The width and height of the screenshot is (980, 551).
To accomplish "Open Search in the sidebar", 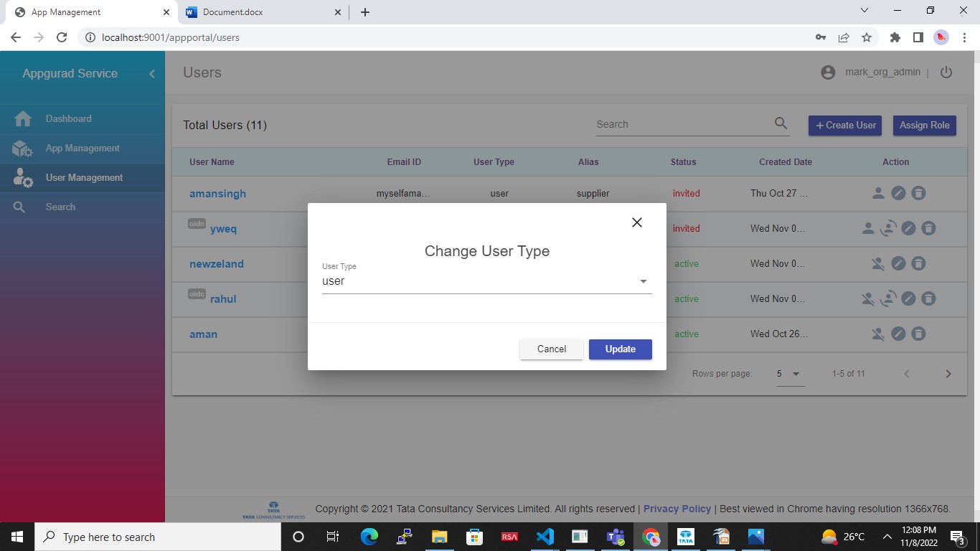I will tap(83, 207).
